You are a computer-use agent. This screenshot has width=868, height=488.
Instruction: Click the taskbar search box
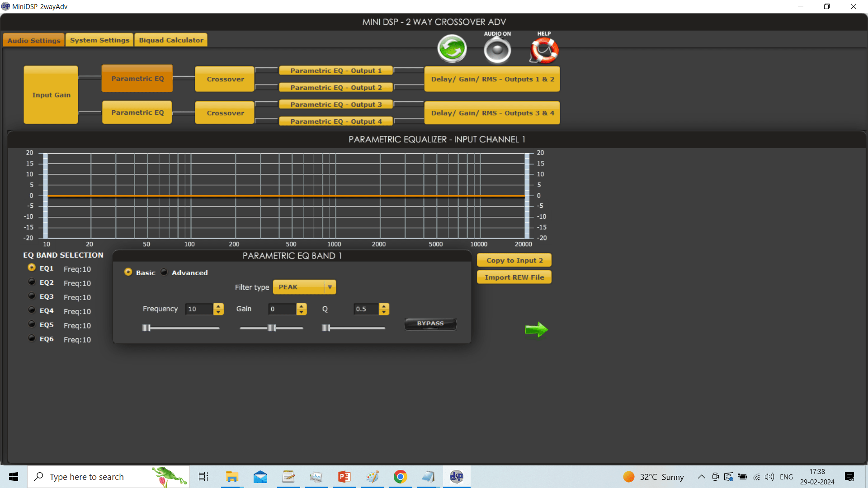(x=108, y=477)
